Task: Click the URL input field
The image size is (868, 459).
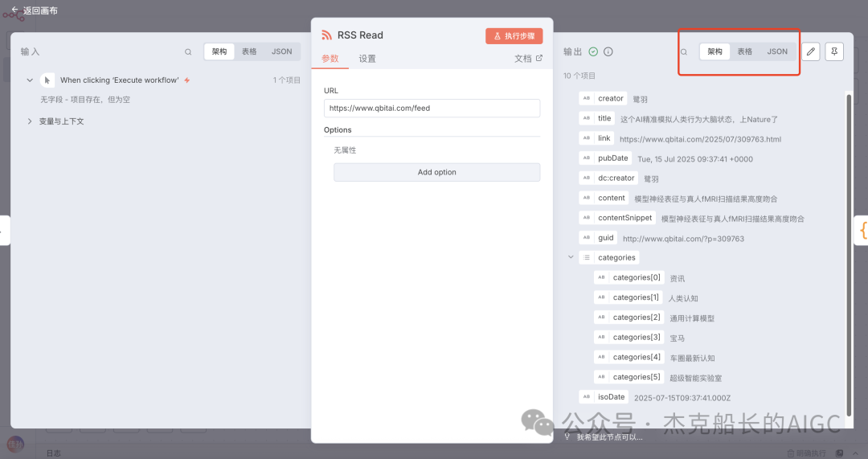Action: 432,108
